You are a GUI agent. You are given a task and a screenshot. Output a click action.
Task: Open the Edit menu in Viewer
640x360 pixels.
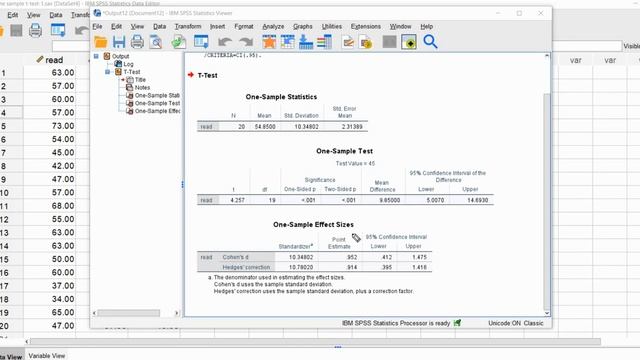[x=117, y=26]
